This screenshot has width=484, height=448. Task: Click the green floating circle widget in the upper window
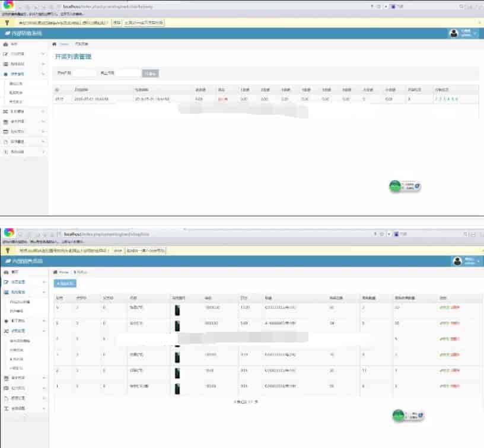coord(395,186)
